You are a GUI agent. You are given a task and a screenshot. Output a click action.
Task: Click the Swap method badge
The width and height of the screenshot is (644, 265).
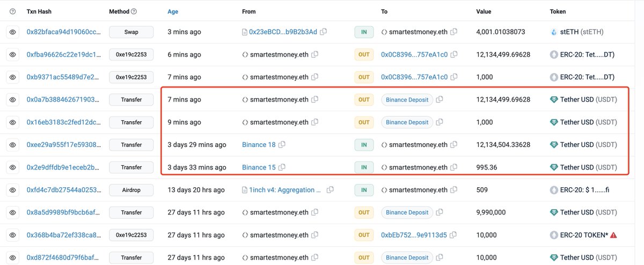pos(131,32)
